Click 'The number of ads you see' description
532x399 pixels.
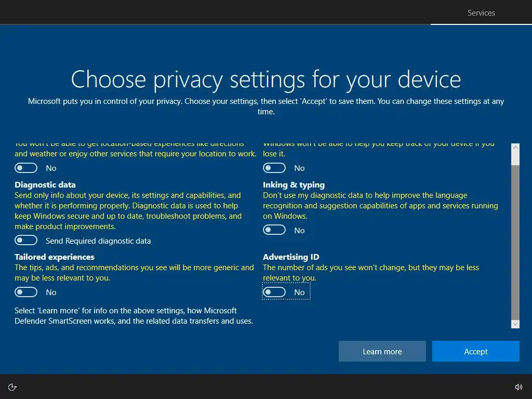pyautogui.click(x=371, y=272)
